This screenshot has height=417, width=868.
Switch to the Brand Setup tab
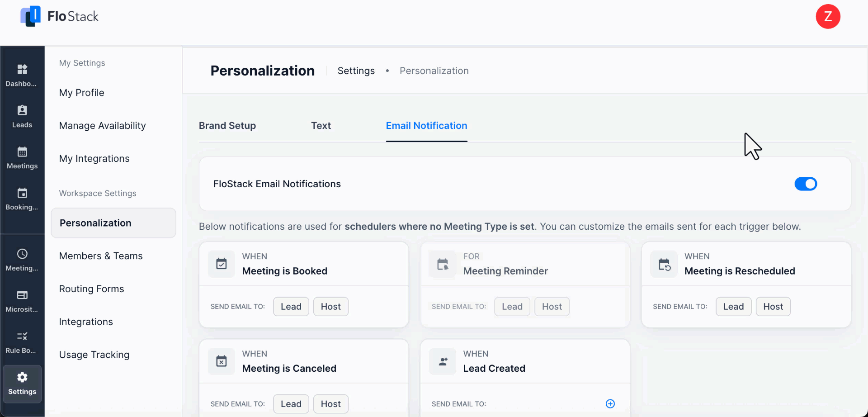pyautogui.click(x=227, y=126)
